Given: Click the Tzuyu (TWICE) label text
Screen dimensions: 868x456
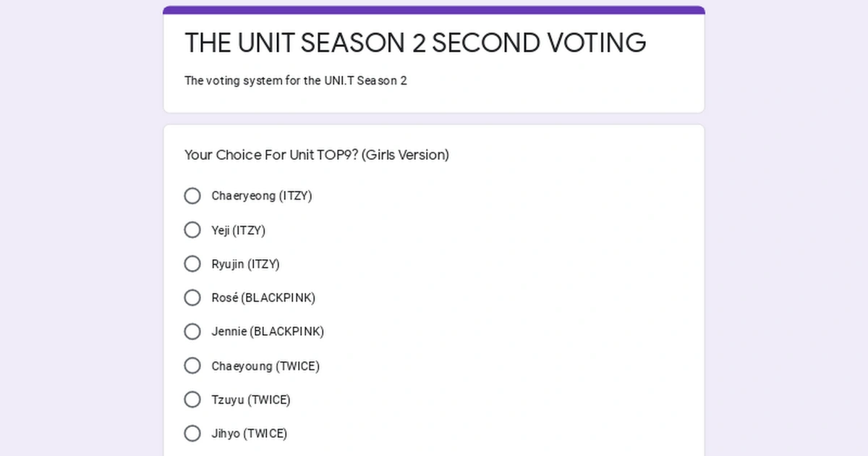Looking at the screenshot, I should (251, 399).
